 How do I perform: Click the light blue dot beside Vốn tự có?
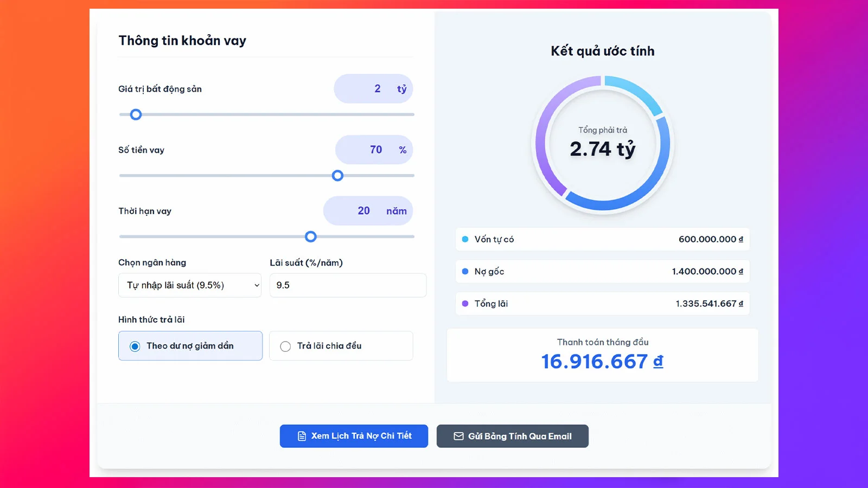pos(465,239)
